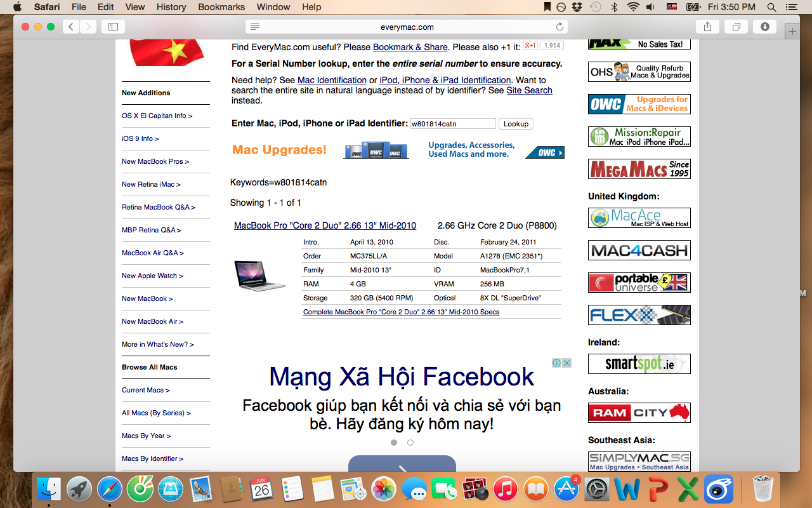
Task: Click the identifier input field with w801814catn
Action: pyautogui.click(x=453, y=124)
